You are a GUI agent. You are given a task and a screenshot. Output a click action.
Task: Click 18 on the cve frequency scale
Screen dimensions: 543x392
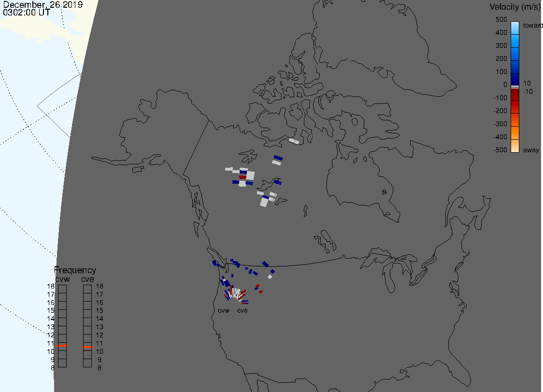(100, 286)
